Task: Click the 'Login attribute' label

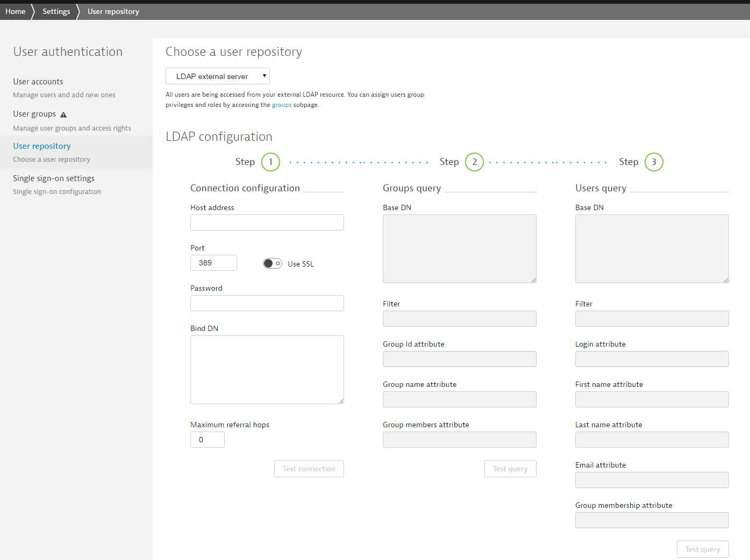Action: tap(601, 344)
